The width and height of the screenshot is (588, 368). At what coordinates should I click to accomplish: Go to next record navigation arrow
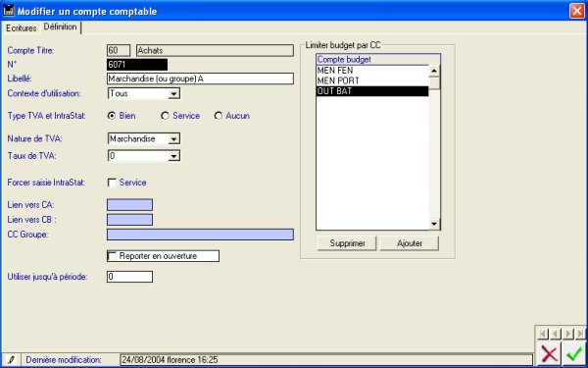[x=567, y=334]
